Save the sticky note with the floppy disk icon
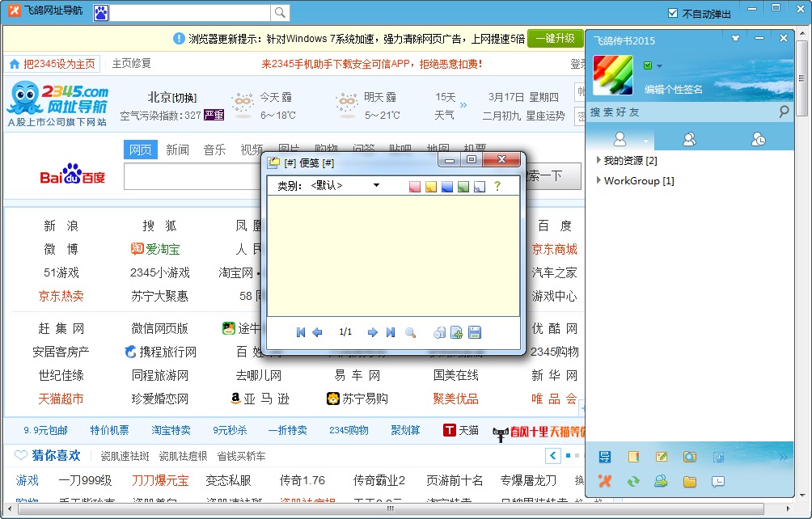 click(475, 331)
